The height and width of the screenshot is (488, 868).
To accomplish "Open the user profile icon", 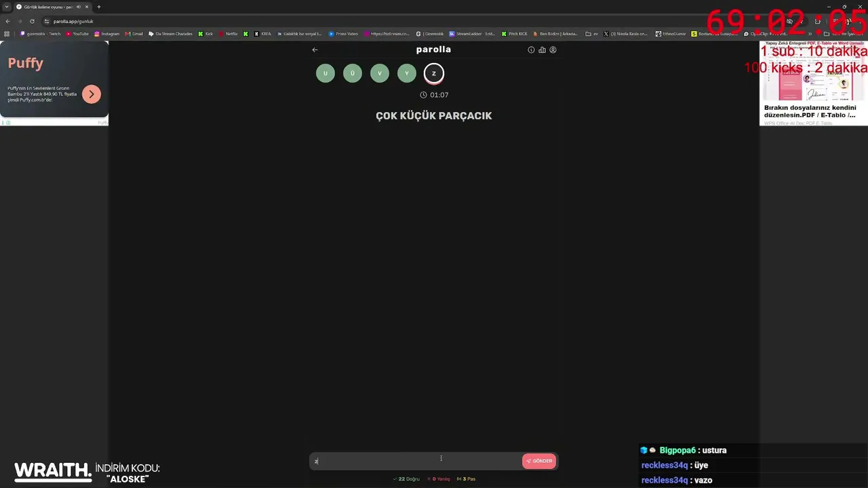I will [553, 49].
